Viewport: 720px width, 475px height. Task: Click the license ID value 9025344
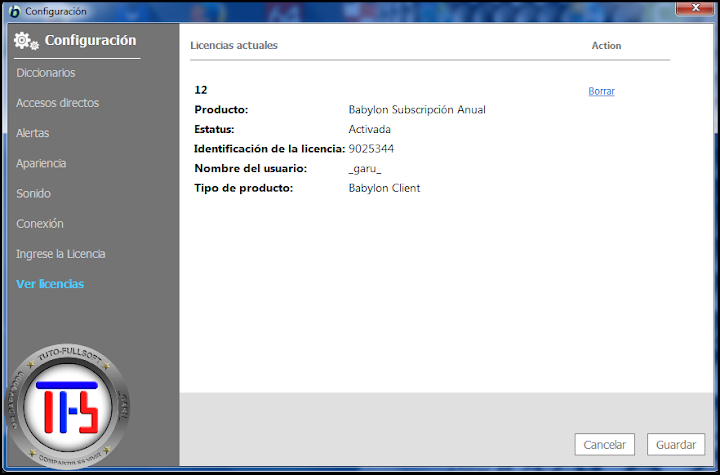click(x=371, y=149)
